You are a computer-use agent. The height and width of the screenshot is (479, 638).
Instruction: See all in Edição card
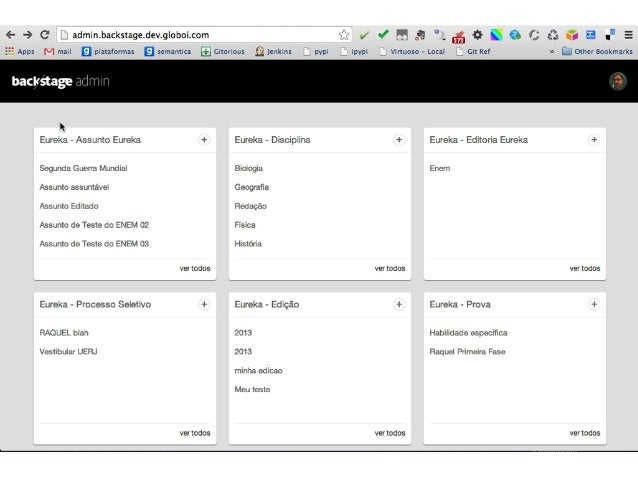point(390,433)
